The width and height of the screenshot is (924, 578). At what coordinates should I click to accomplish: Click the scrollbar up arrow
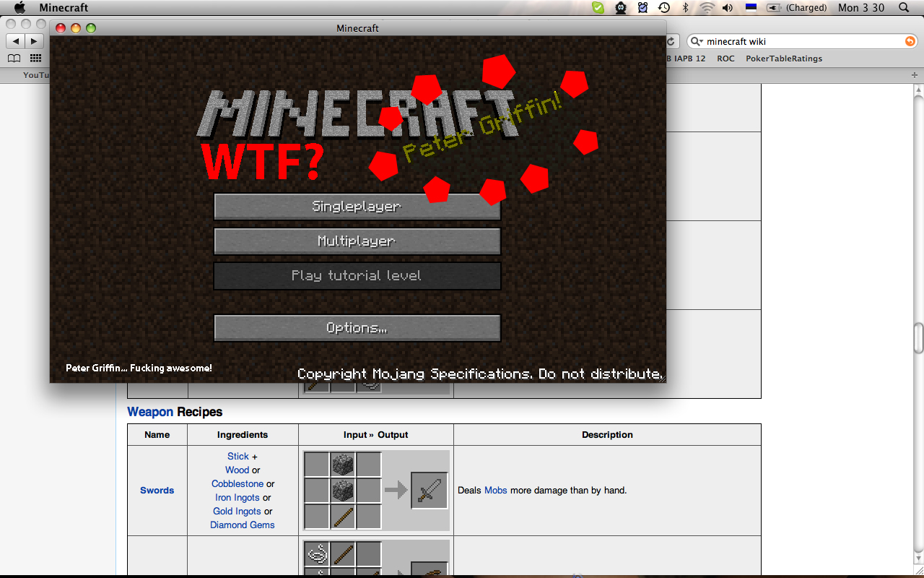(x=918, y=90)
